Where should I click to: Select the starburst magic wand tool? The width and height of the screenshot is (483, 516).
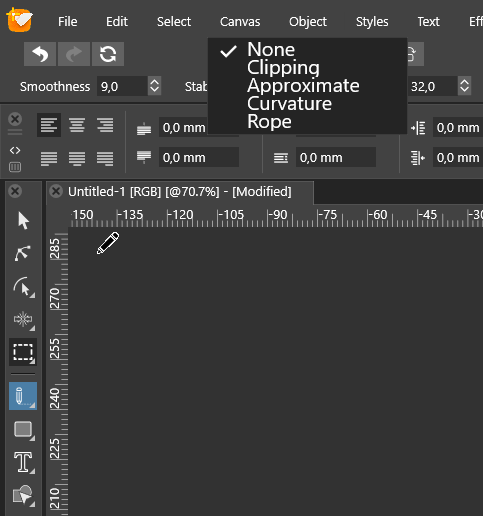point(23,320)
